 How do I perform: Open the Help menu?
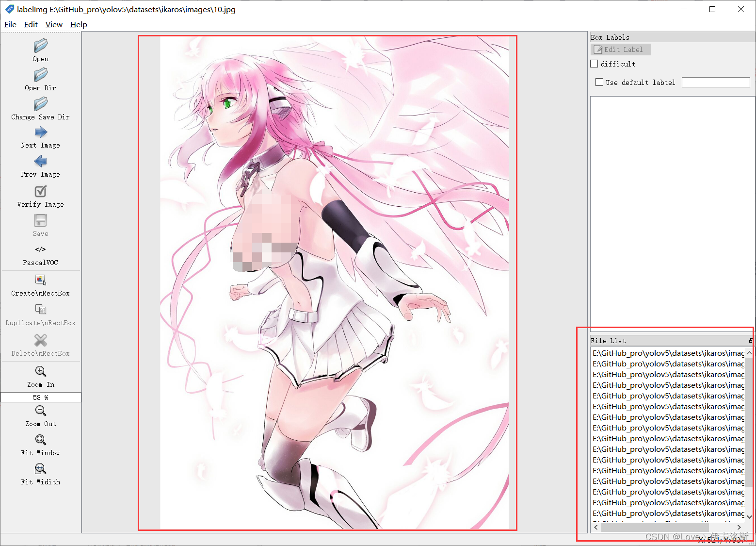click(79, 25)
